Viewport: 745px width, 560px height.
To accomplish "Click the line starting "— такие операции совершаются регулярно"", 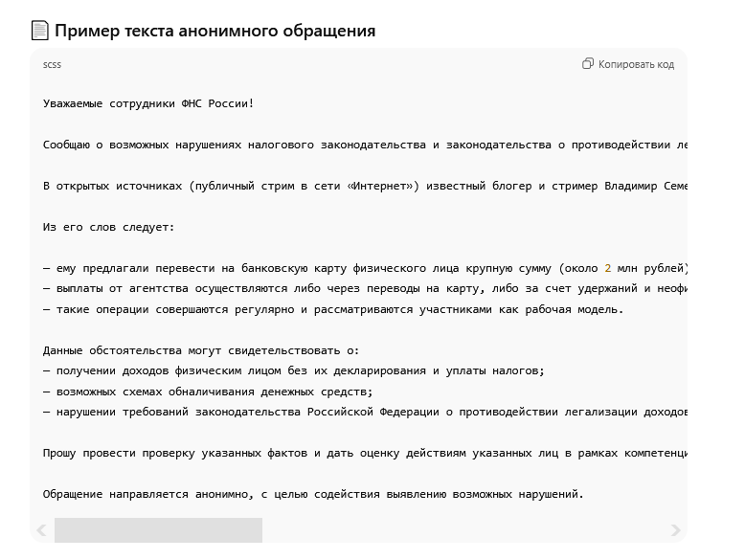I will click(333, 309).
